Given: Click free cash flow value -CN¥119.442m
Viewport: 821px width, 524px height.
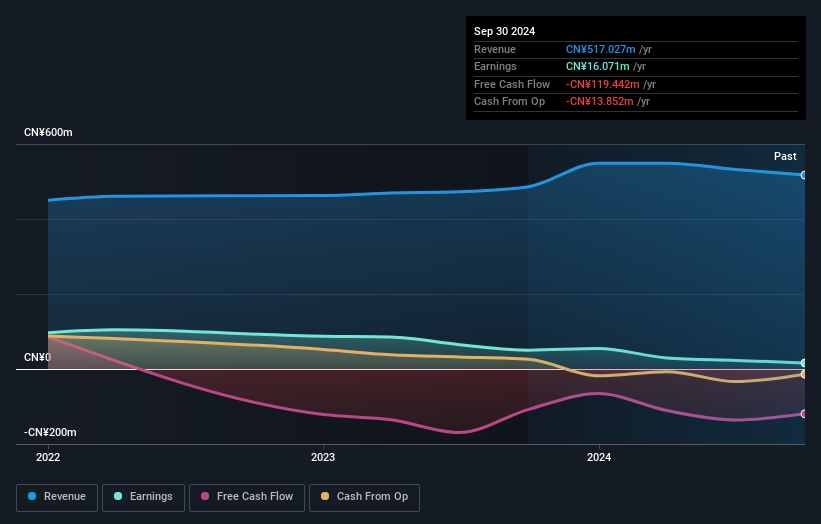Looking at the screenshot, I should (603, 84).
